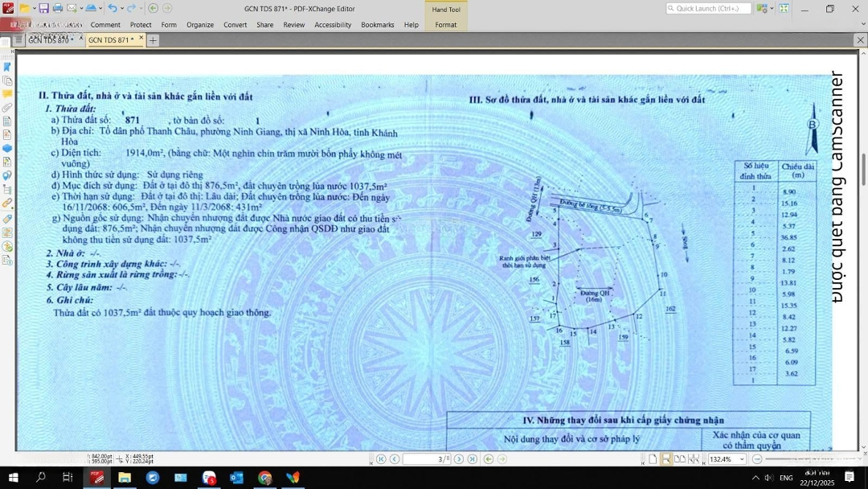Screen dimensions: 868x489
Task: Open the zoom level 132.4% dropdown
Action: 741,459
